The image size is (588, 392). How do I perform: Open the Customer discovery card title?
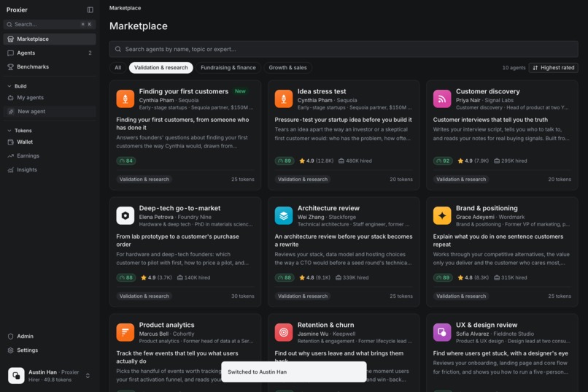[x=488, y=91]
